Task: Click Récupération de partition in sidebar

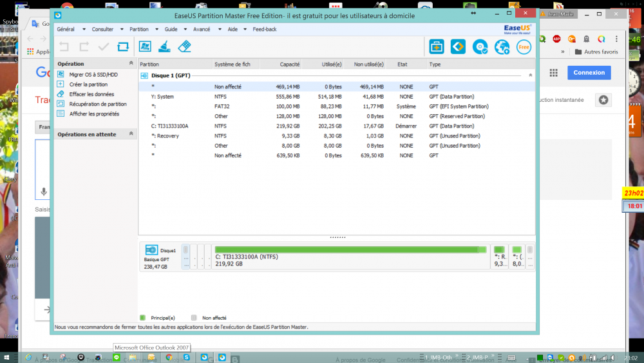Action: coord(98,104)
